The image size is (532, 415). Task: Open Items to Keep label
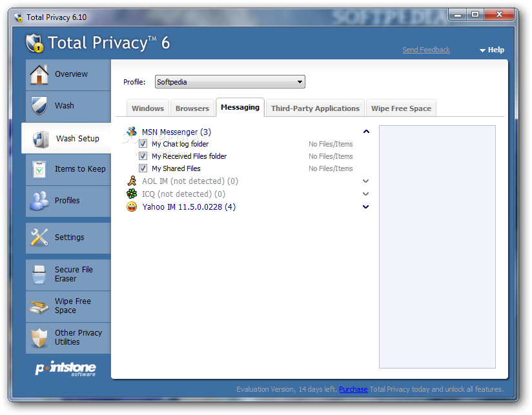click(80, 169)
